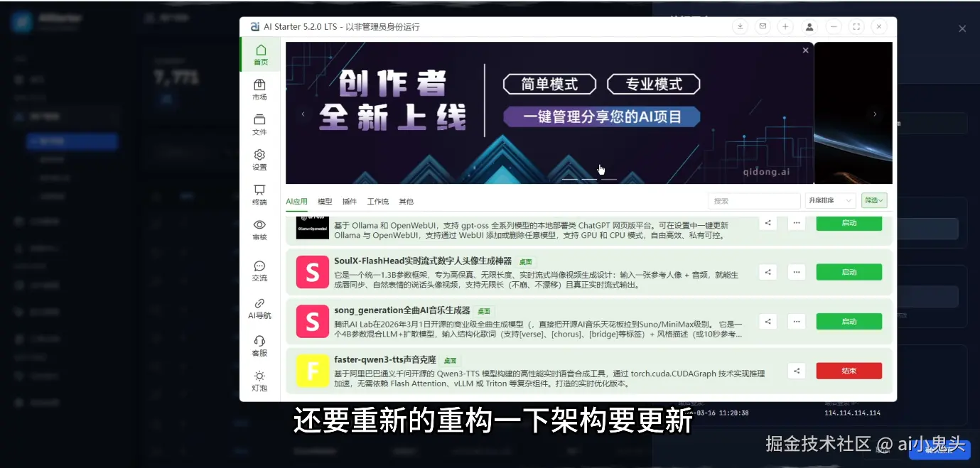Start the Ollama OpenWebUI app with 启动
980x468 pixels.
point(849,223)
